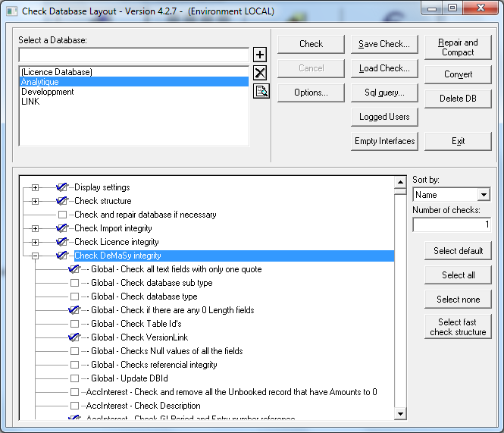Enable Global - Checks Null values checkbox

point(74,351)
